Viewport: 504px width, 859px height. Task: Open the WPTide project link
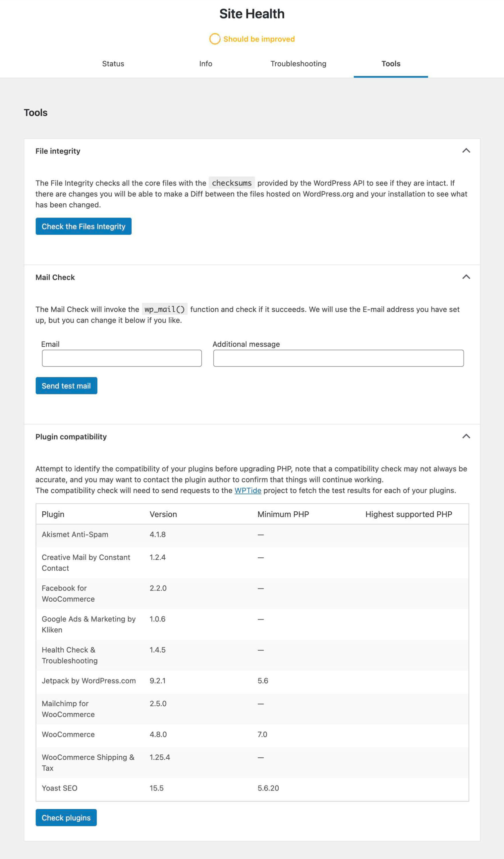click(x=247, y=491)
